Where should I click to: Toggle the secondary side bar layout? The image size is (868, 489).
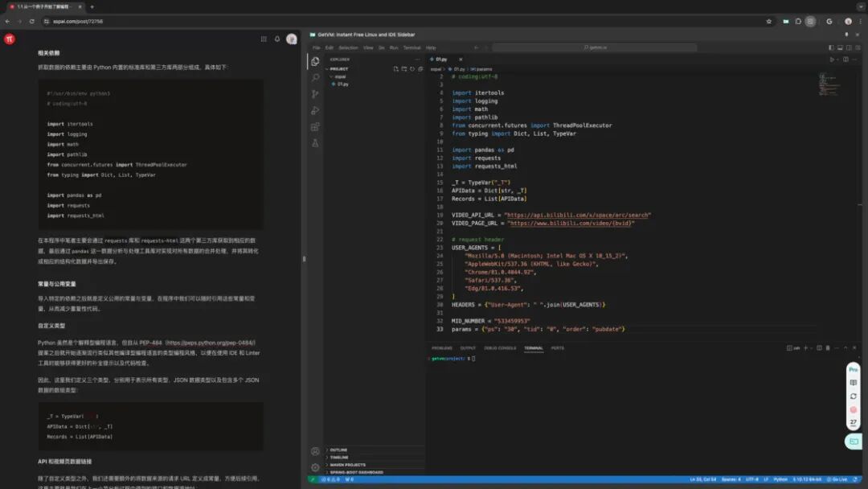849,47
